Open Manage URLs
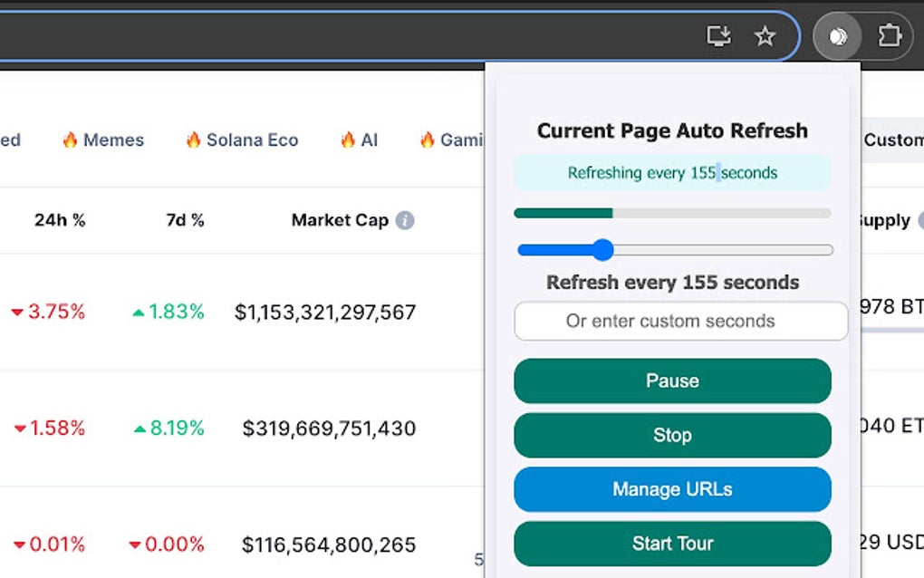This screenshot has width=924, height=578. [672, 489]
